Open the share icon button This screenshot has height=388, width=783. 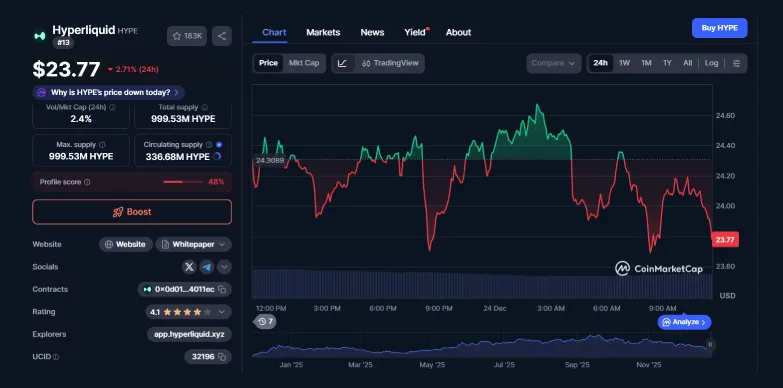point(222,36)
